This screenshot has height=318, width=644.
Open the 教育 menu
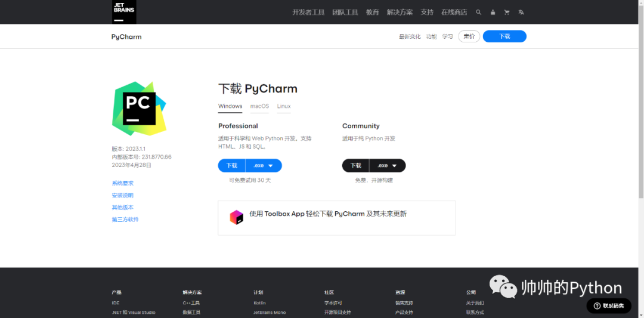tap(373, 13)
